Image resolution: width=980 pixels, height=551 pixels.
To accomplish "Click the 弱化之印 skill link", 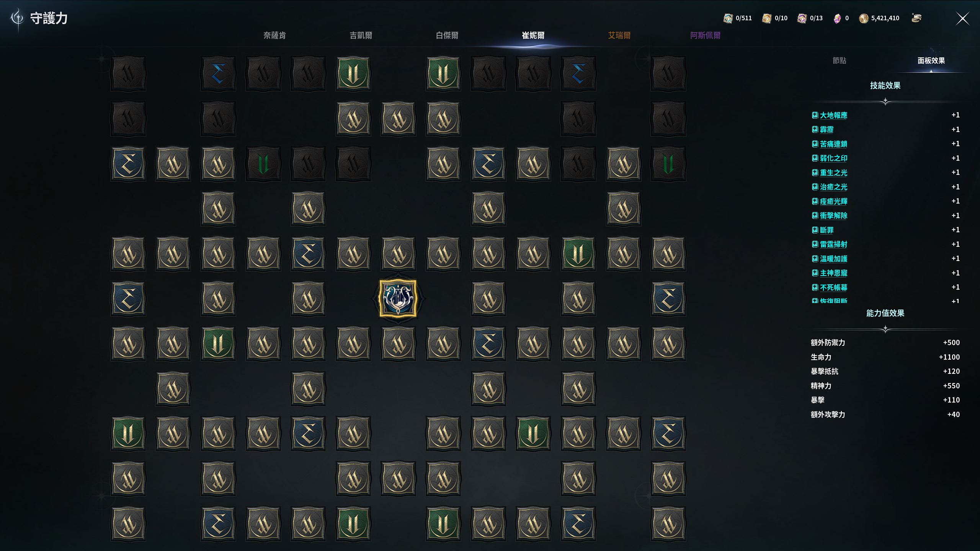I will point(833,158).
